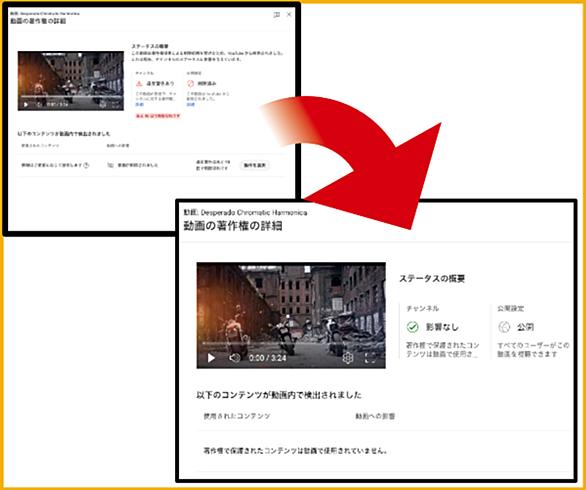
Task: Click the チャンネル label in larger dialog
Action: [422, 308]
